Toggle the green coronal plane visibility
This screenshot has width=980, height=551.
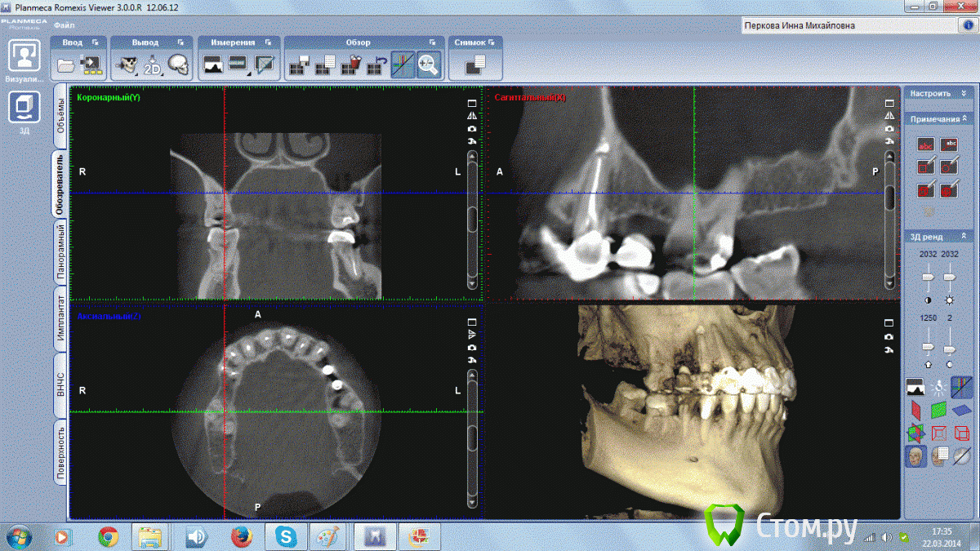[940, 409]
